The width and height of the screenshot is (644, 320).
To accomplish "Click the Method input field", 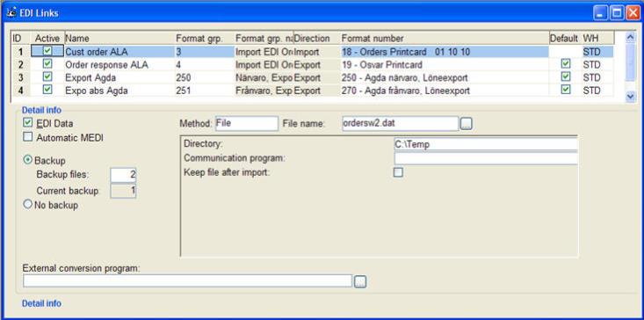I will [246, 123].
